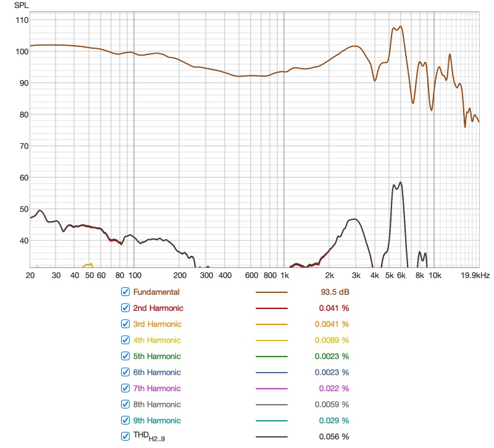Select the green 5th Harmonic line swatch
This screenshot has height=448, width=494.
[272, 357]
